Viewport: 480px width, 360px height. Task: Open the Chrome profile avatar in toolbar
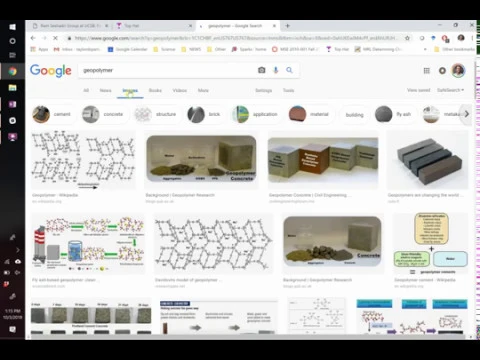pyautogui.click(x=461, y=38)
